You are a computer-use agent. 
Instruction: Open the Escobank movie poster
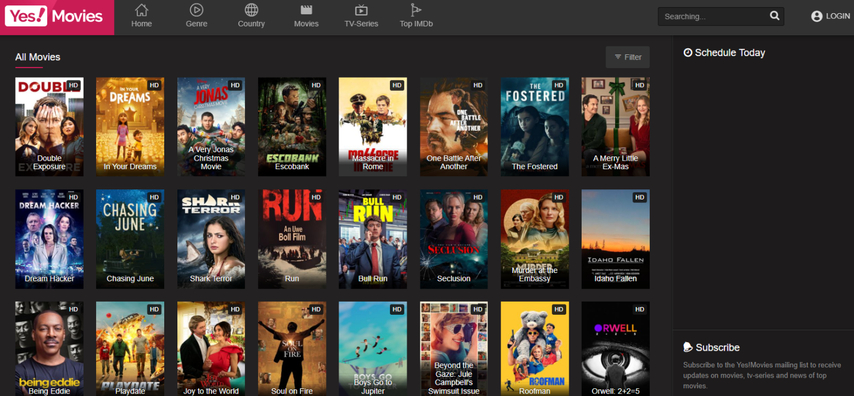292,126
